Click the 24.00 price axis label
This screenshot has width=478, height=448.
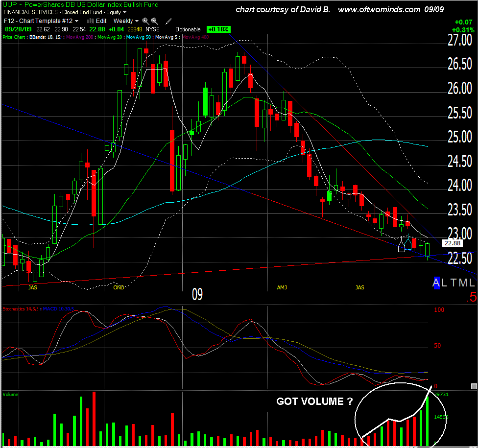(x=460, y=185)
